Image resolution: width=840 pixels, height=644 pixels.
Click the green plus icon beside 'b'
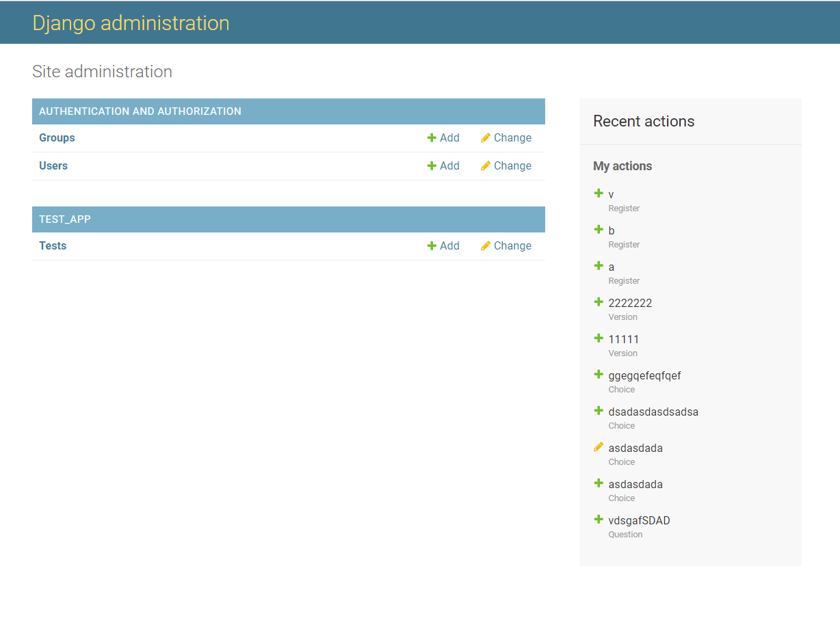(x=599, y=230)
